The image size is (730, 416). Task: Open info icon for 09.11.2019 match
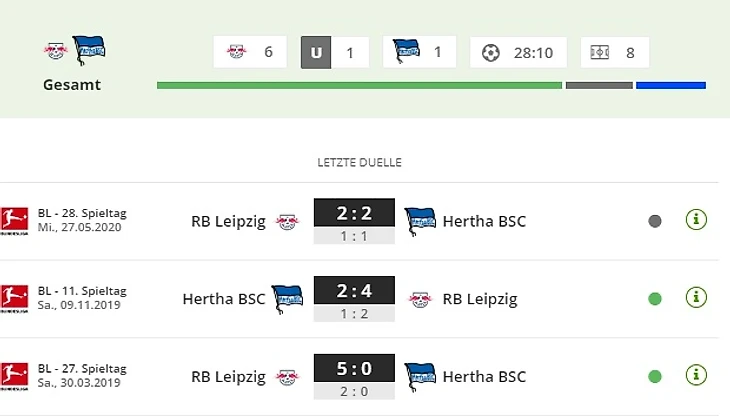tap(696, 297)
